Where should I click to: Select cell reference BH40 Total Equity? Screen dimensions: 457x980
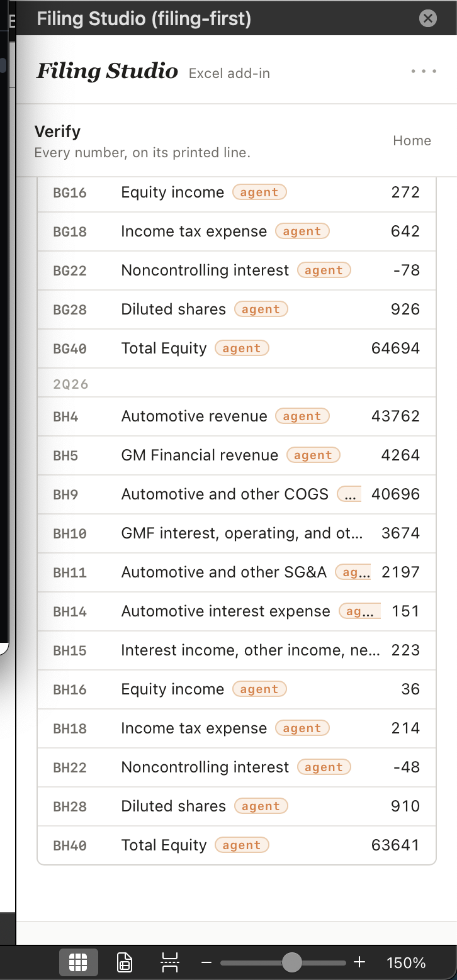click(70, 845)
